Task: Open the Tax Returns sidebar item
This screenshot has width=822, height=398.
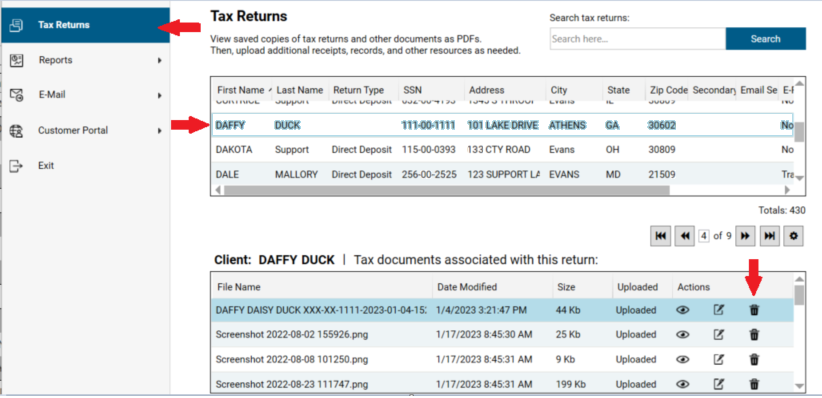Action: point(85,25)
